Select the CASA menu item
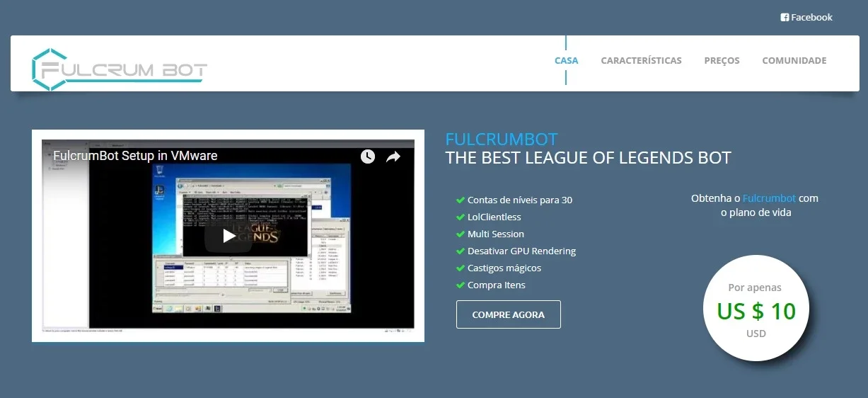The width and height of the screenshot is (868, 398). (x=566, y=60)
